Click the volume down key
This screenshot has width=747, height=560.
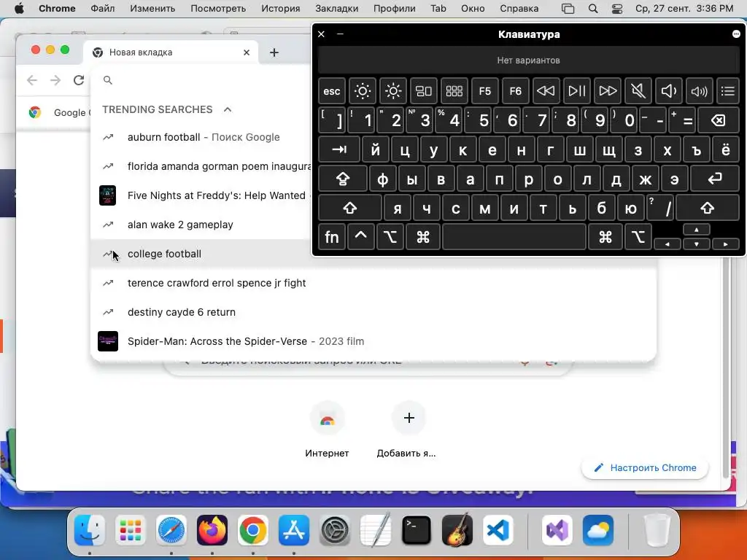pyautogui.click(x=668, y=90)
